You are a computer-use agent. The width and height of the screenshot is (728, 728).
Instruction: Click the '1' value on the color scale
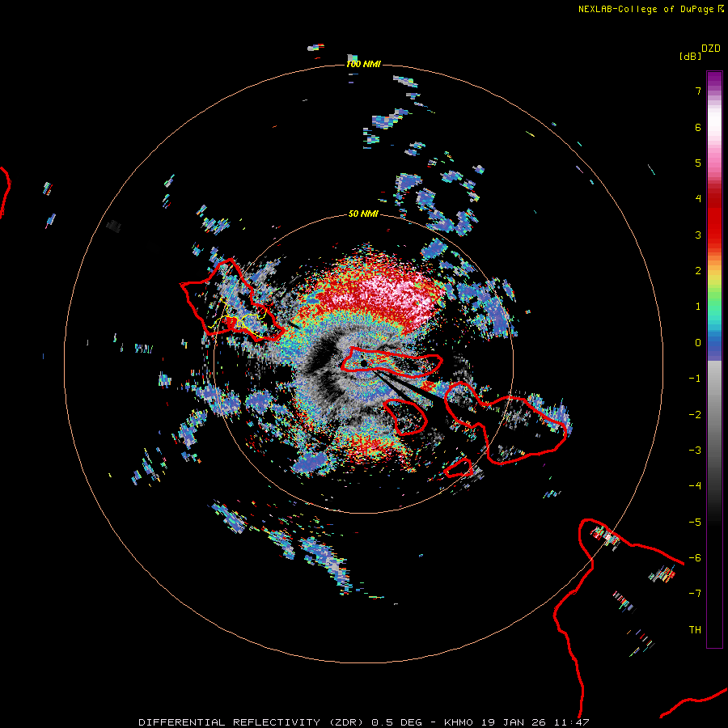(698, 307)
